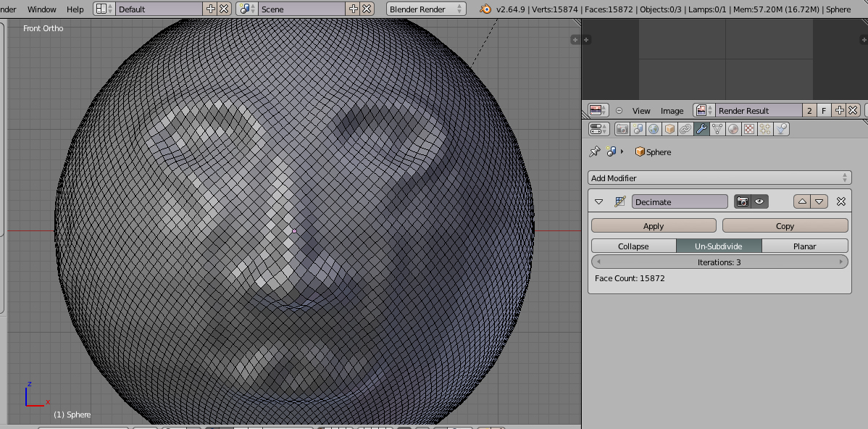Decrease Iterations with left arrow

pyautogui.click(x=598, y=262)
